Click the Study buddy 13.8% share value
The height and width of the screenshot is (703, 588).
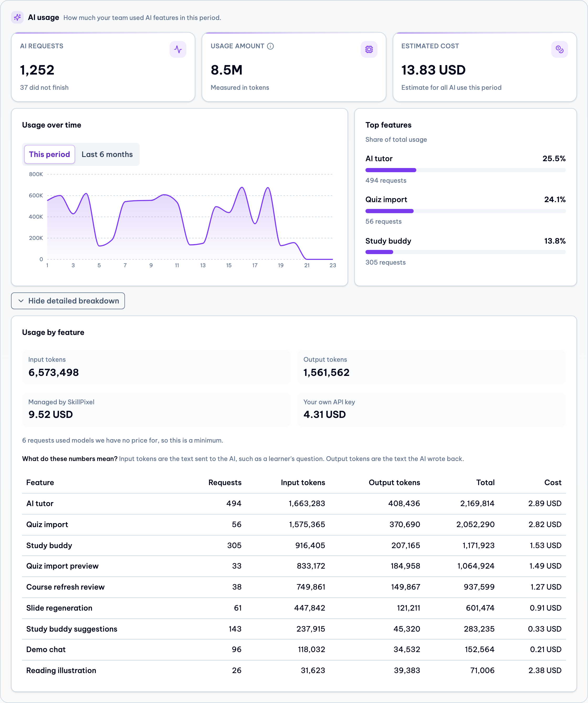click(x=555, y=241)
